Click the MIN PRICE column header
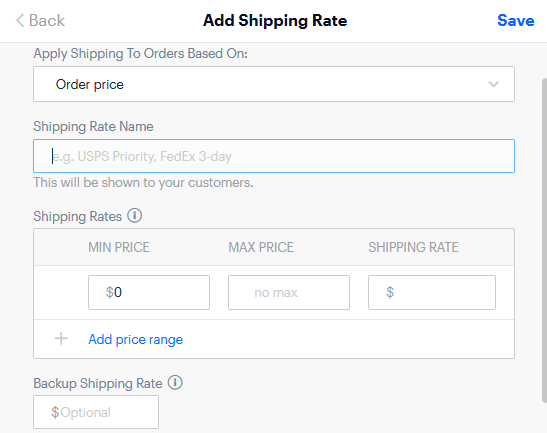Screen dimensions: 547x433 [x=119, y=247]
